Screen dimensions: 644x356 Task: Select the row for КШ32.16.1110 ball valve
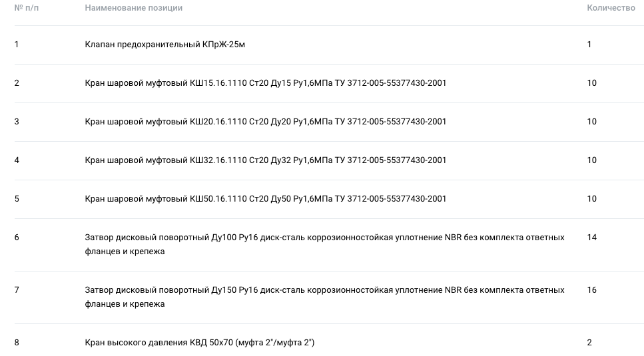tap(329, 160)
